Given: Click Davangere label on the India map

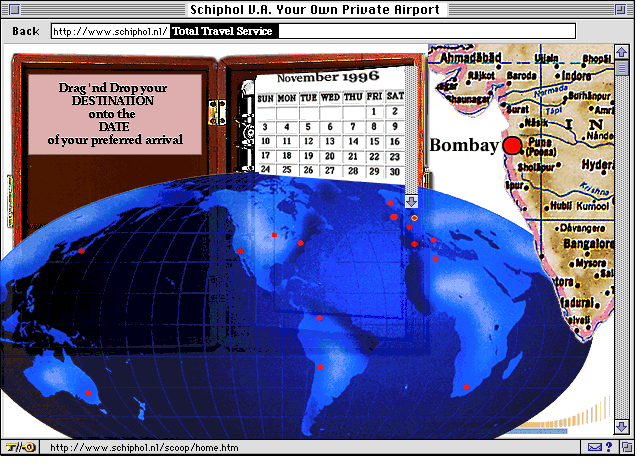Looking at the screenshot, I should click(583, 228).
